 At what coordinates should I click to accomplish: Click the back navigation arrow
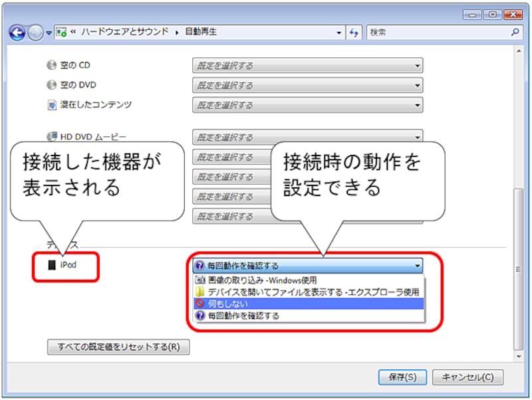click(16, 32)
